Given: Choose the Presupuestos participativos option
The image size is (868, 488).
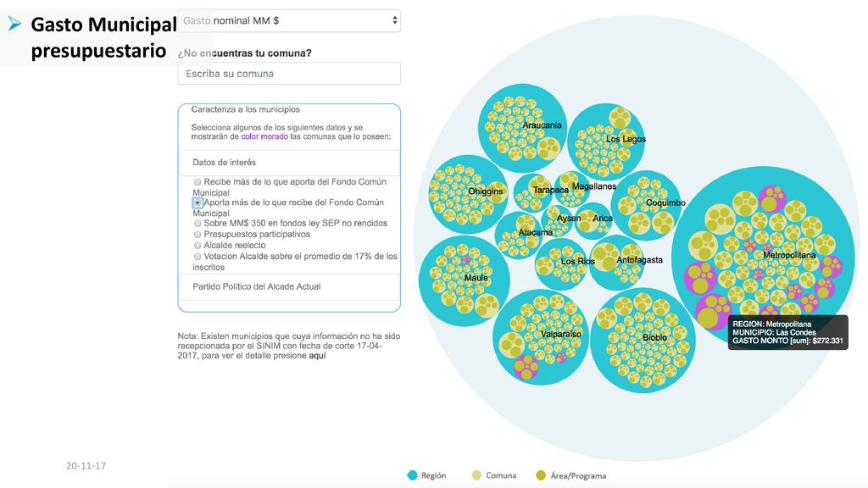Looking at the screenshot, I should pyautogui.click(x=198, y=235).
